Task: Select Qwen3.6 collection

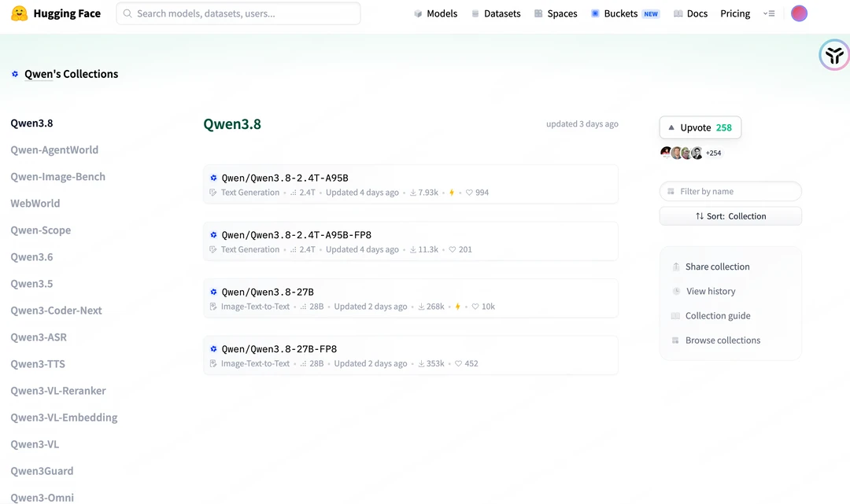Action: pyautogui.click(x=32, y=256)
